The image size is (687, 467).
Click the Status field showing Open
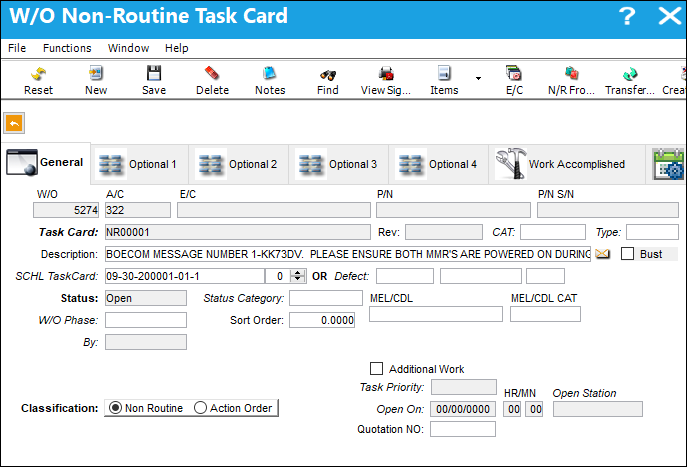click(x=146, y=298)
